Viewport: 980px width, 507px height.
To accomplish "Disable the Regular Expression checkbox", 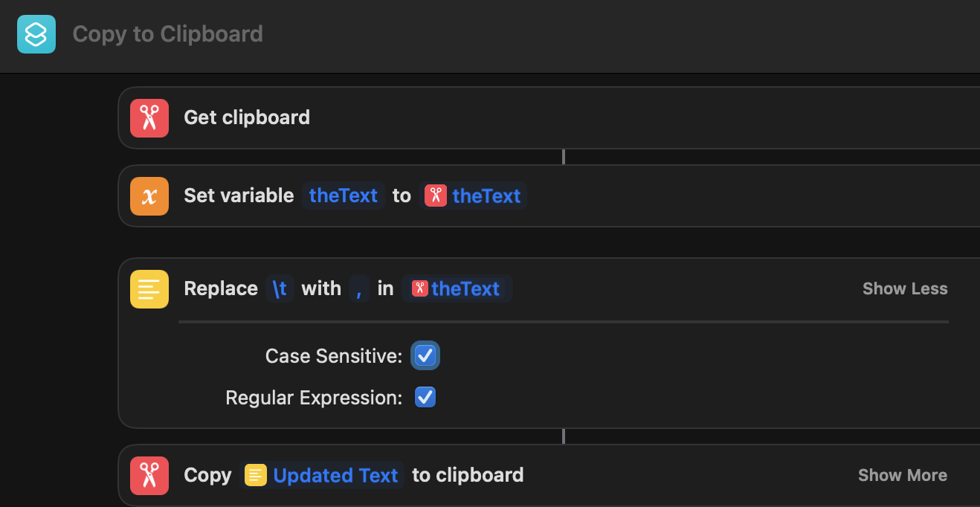I will 425,398.
